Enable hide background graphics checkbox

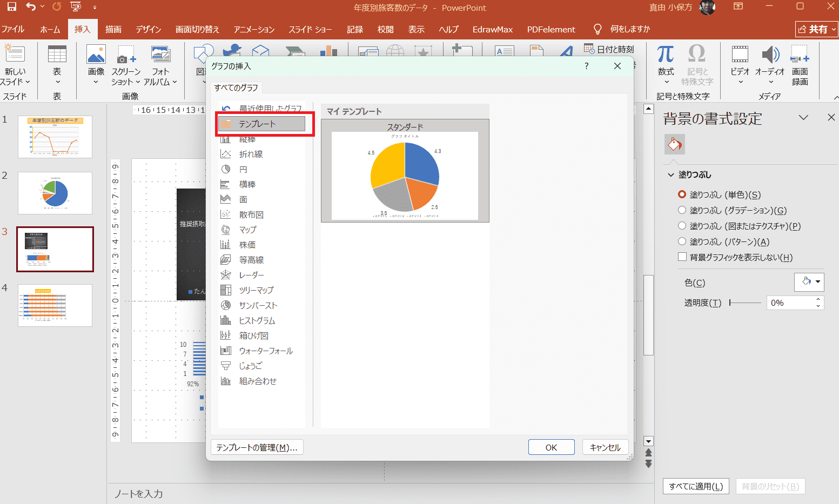[682, 257]
